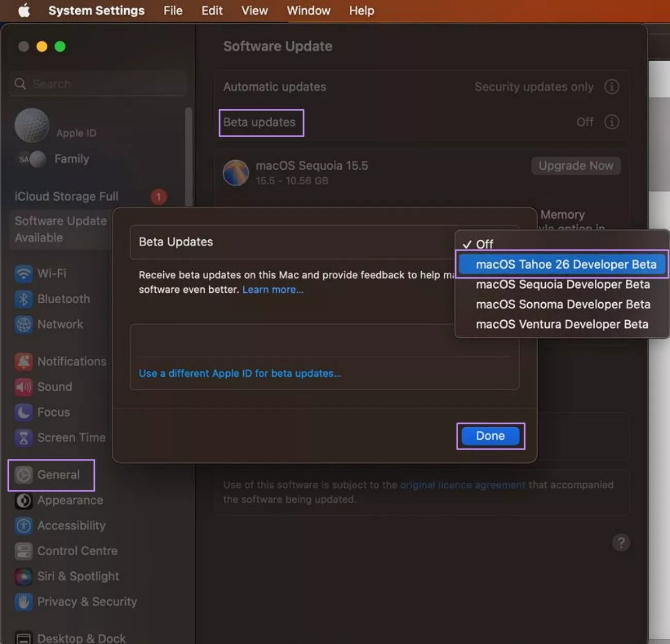670x644 pixels.
Task: Click the Control Centre icon
Action: point(24,551)
